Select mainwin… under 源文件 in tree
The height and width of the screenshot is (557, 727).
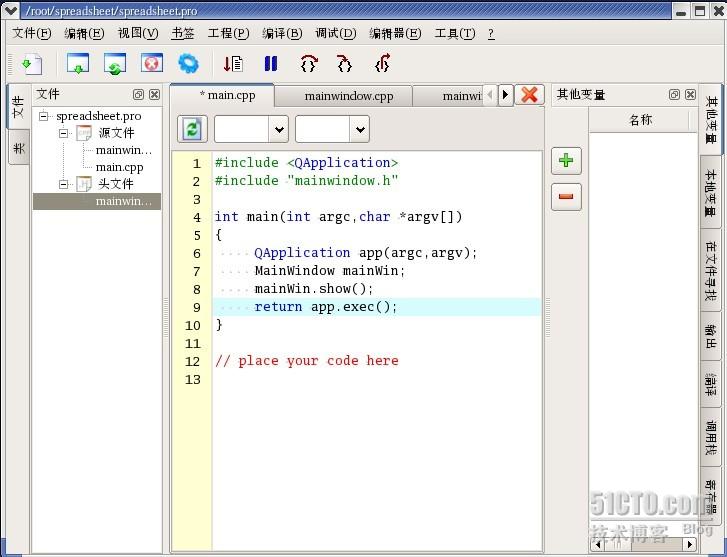[123, 150]
